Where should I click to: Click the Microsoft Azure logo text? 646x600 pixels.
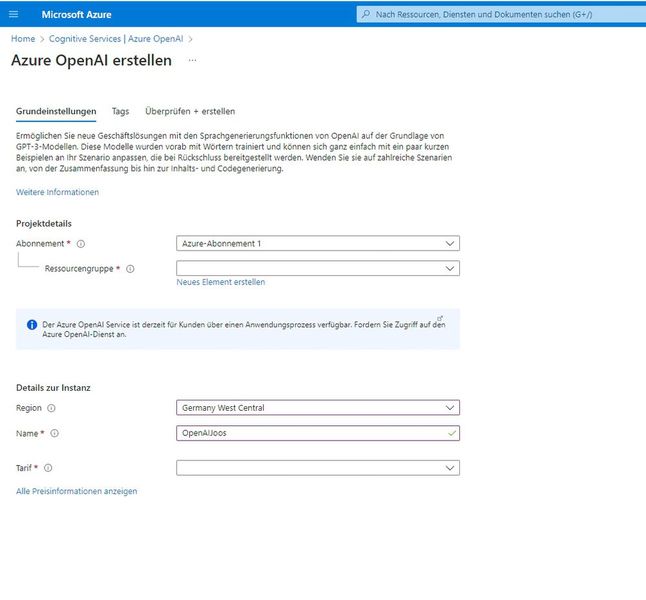click(x=76, y=14)
